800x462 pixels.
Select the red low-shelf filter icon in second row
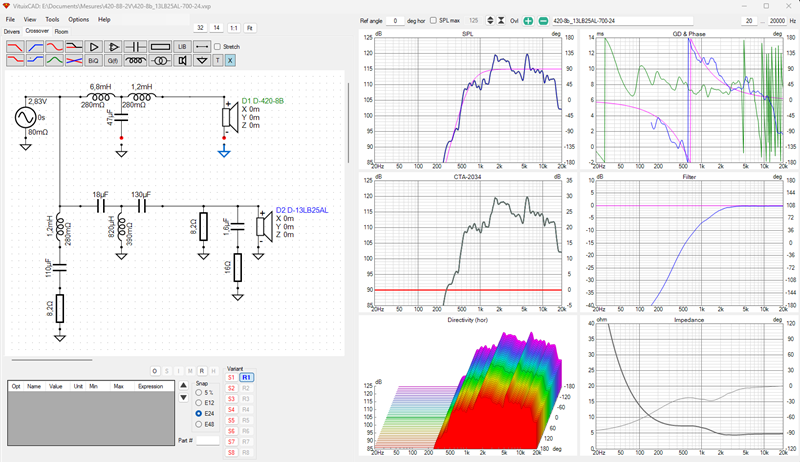15,61
